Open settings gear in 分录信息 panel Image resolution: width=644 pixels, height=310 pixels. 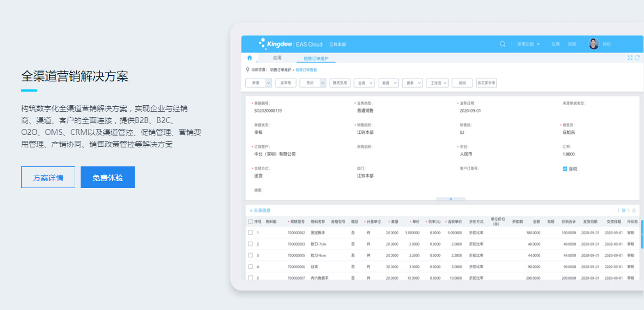pos(623,210)
